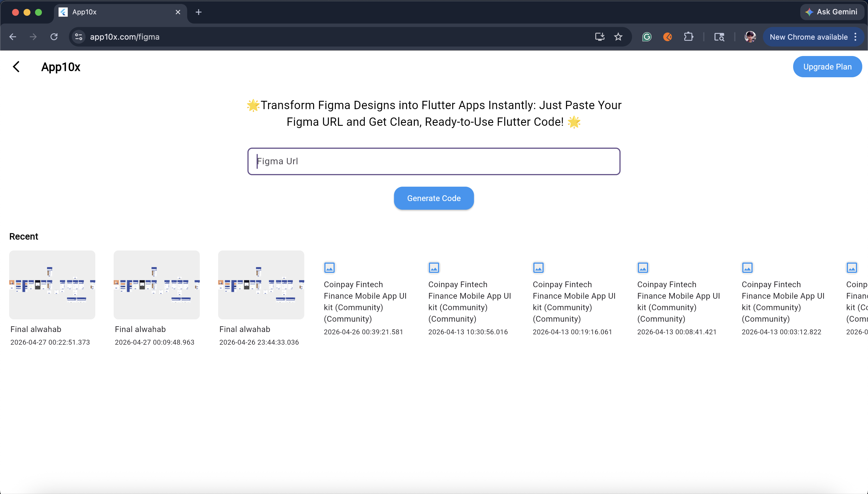Click timestamp 2026-04-26 23:44:33.036

[x=259, y=342]
